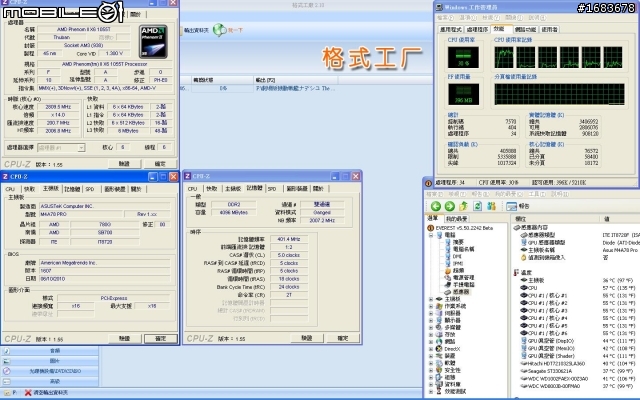The width and height of the screenshot is (640, 400).
Task: Click the Refresh icon in EVEREST toolbar
Action: pyautogui.click(x=477, y=206)
